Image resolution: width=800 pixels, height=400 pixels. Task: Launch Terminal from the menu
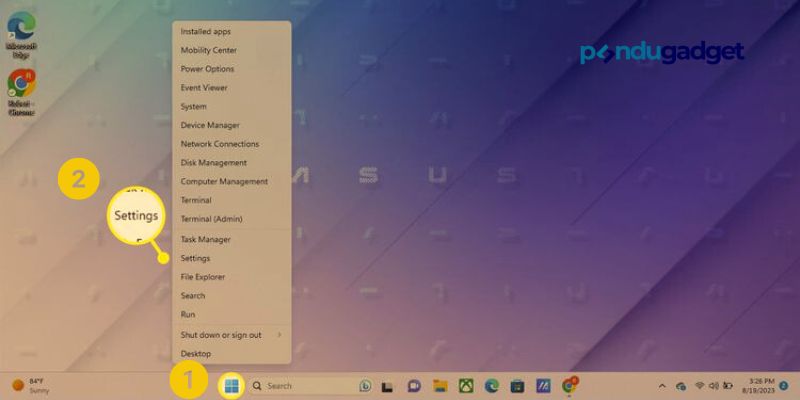click(x=232, y=200)
